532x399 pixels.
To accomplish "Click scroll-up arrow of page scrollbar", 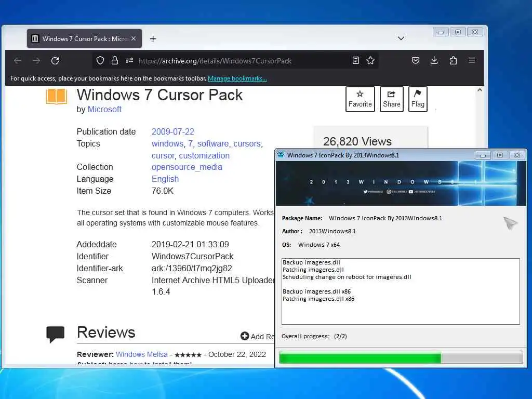I will click(x=480, y=90).
